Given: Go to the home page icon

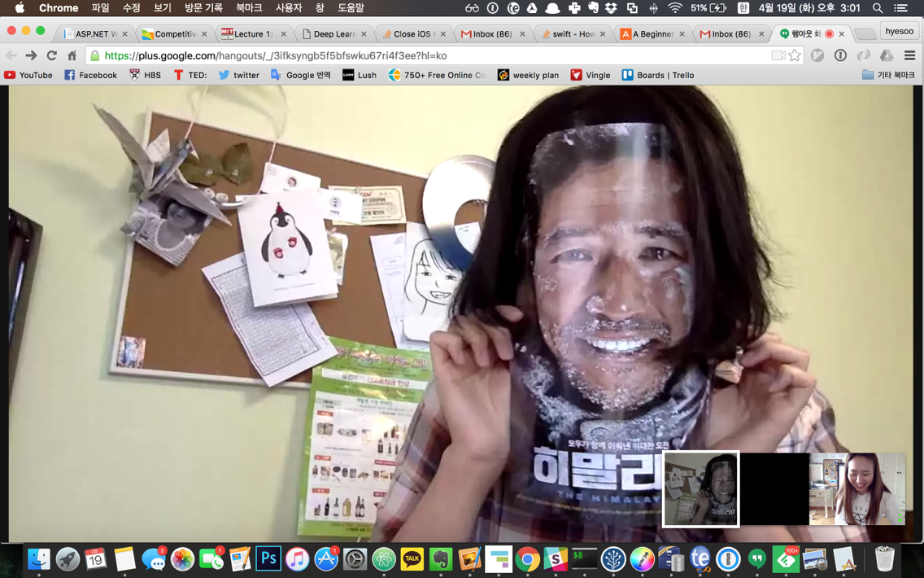Looking at the screenshot, I should 72,55.
